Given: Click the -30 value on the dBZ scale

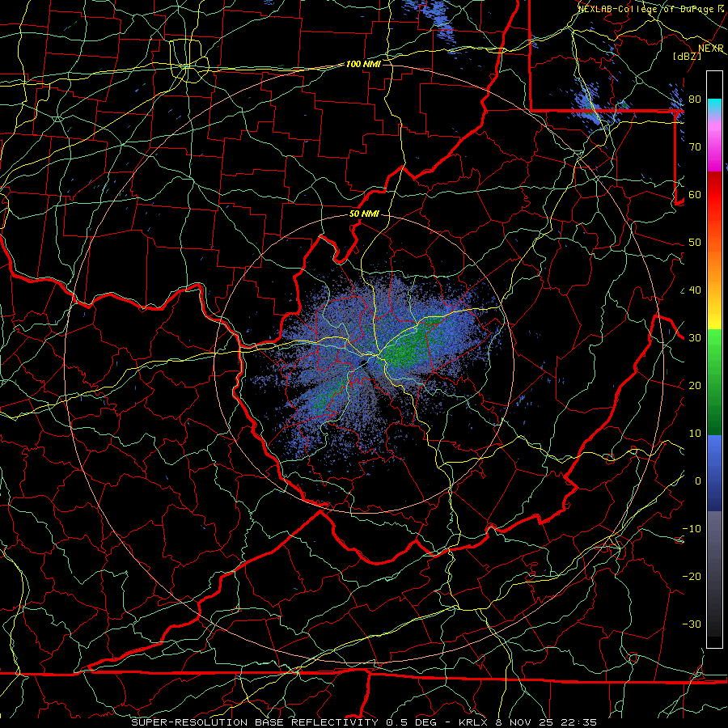Looking at the screenshot, I should [692, 624].
